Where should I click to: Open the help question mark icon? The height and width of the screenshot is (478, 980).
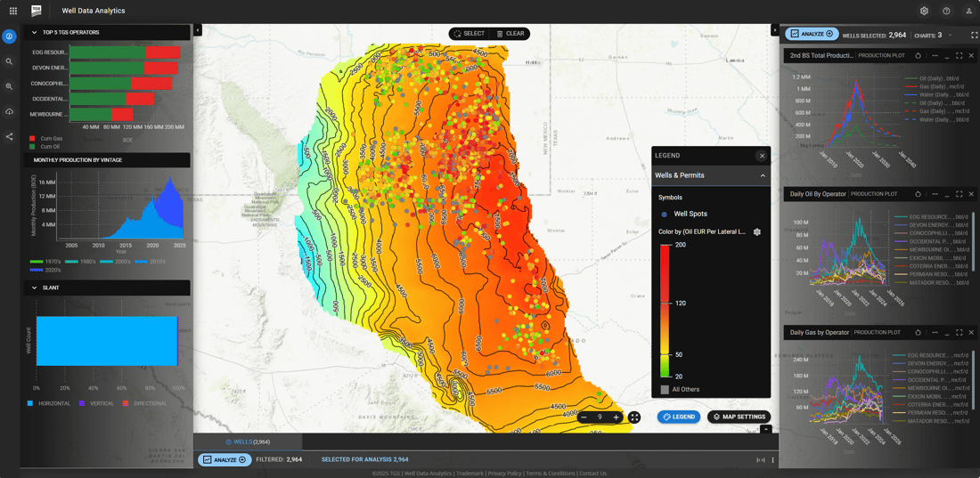(946, 11)
